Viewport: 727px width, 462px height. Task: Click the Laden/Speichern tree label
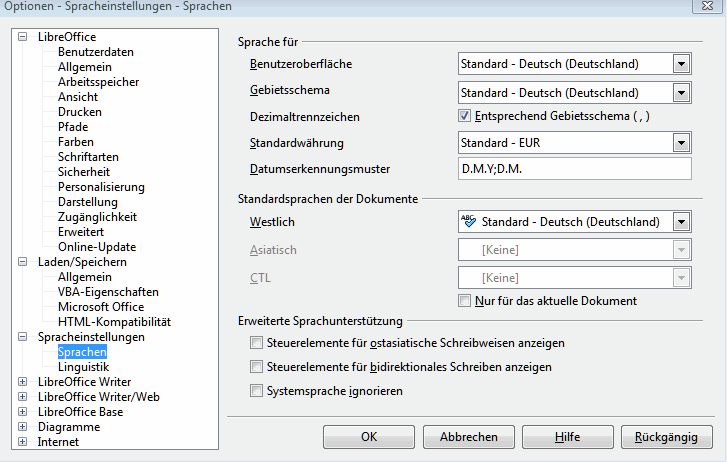(82, 262)
